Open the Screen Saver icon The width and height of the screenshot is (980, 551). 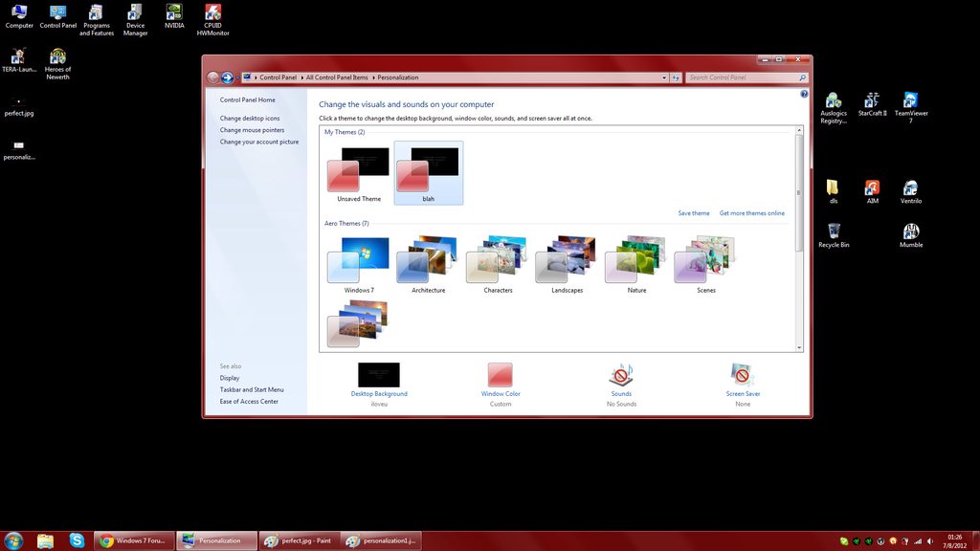743,375
